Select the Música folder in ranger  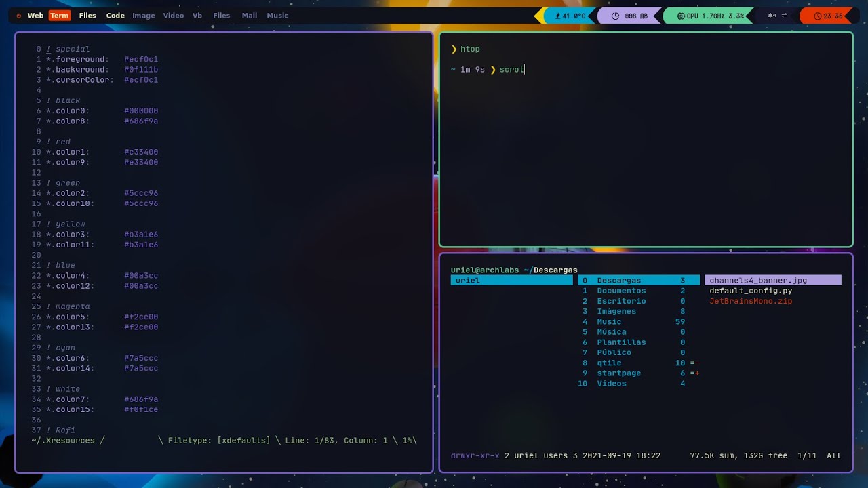coord(638,332)
